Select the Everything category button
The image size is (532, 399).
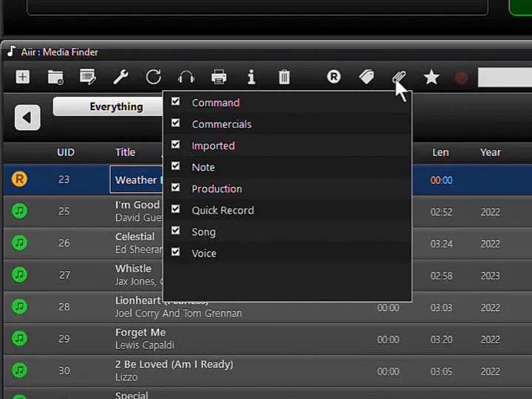pyautogui.click(x=108, y=106)
